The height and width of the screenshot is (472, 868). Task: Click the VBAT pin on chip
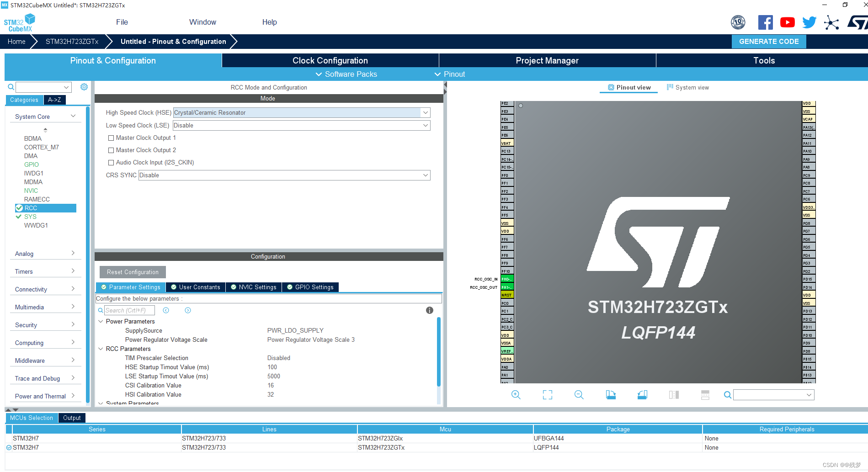[x=507, y=143]
